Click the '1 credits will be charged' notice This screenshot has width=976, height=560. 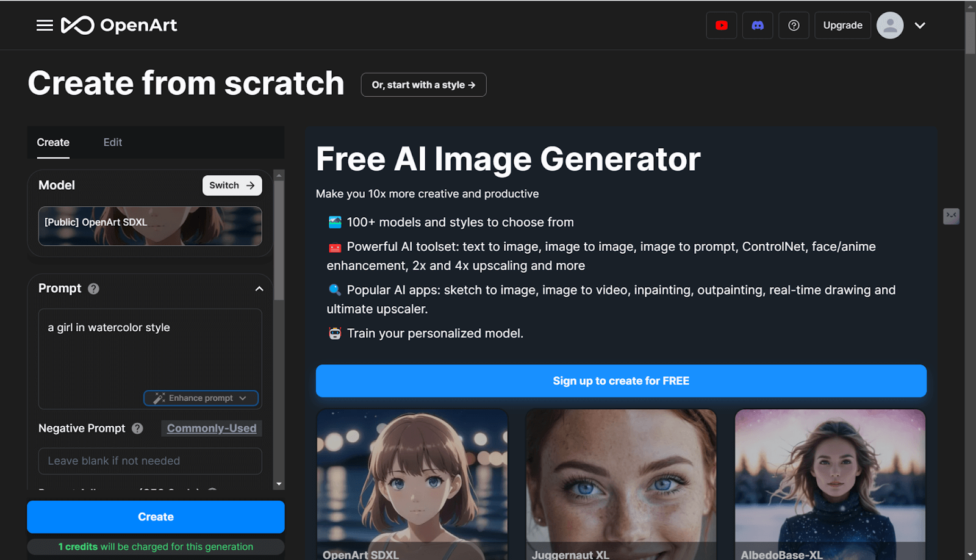tap(156, 547)
